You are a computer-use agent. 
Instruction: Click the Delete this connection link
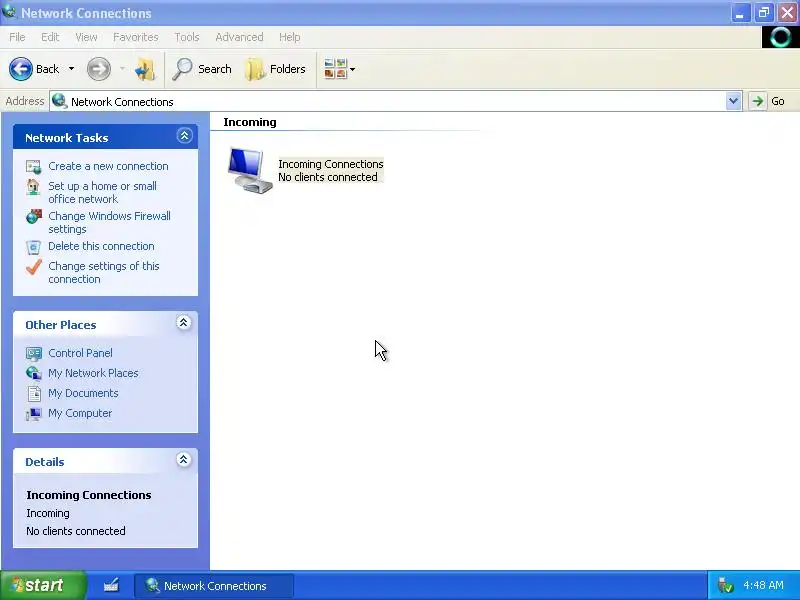pos(101,246)
